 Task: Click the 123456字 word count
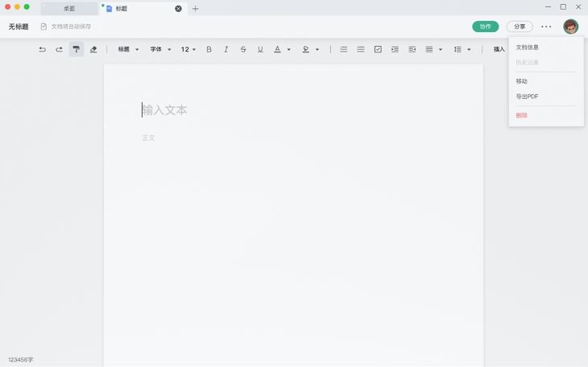21,360
